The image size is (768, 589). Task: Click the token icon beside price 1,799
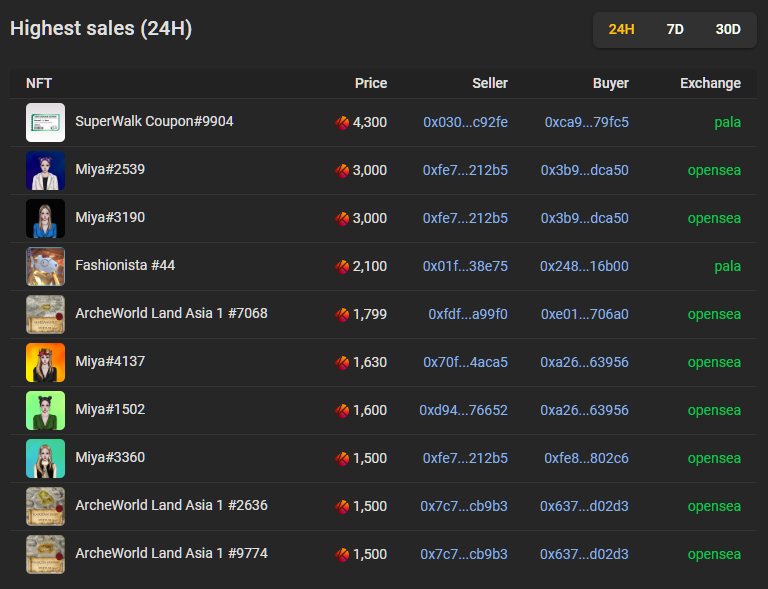click(x=342, y=314)
